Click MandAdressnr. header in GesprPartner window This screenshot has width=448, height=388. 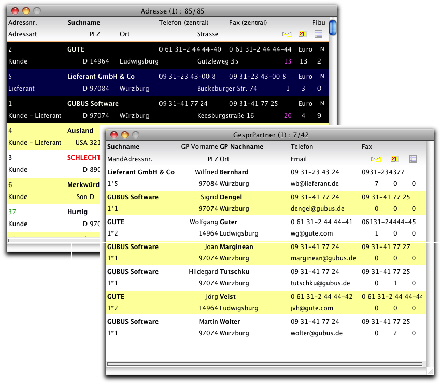[130, 159]
